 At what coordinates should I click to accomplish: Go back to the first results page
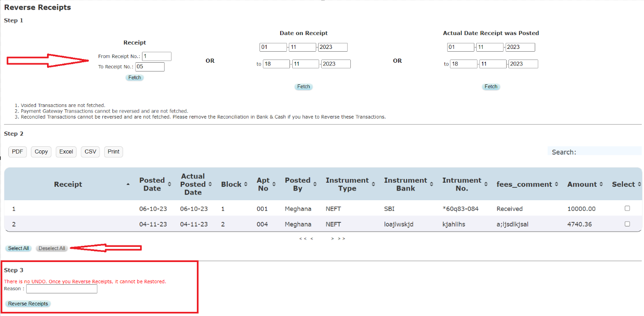pyautogui.click(x=302, y=238)
